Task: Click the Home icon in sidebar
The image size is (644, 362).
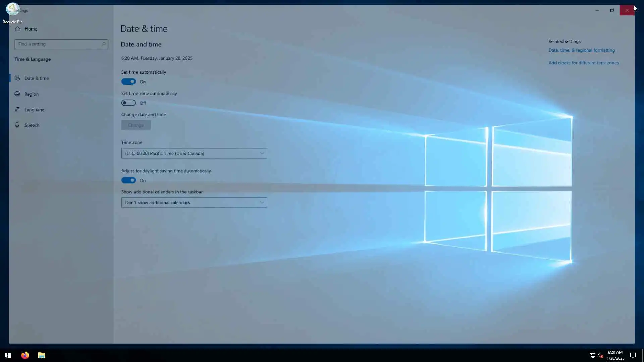Action: click(x=17, y=29)
